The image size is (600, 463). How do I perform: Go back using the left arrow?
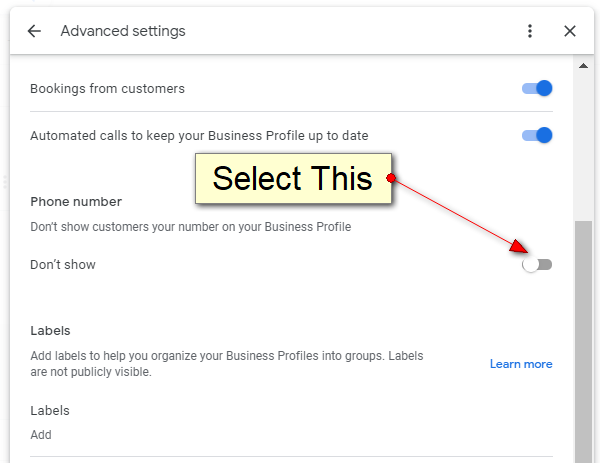34,31
